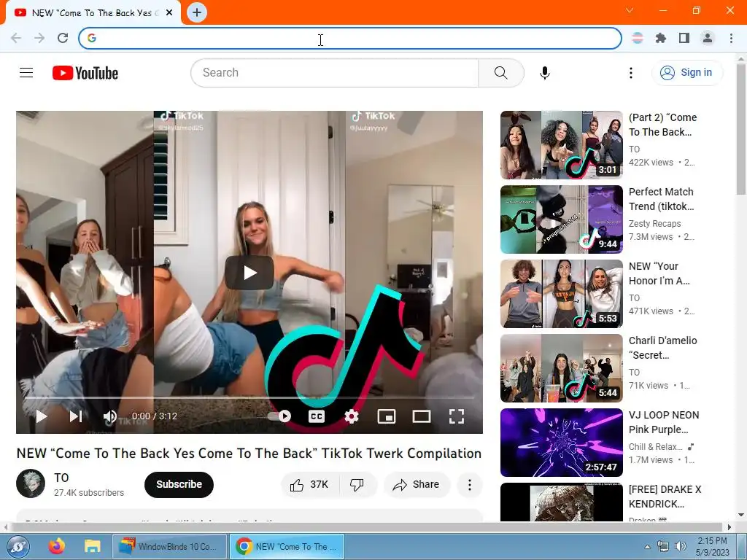
Task: Open the system tray volume icon
Action: (681, 546)
